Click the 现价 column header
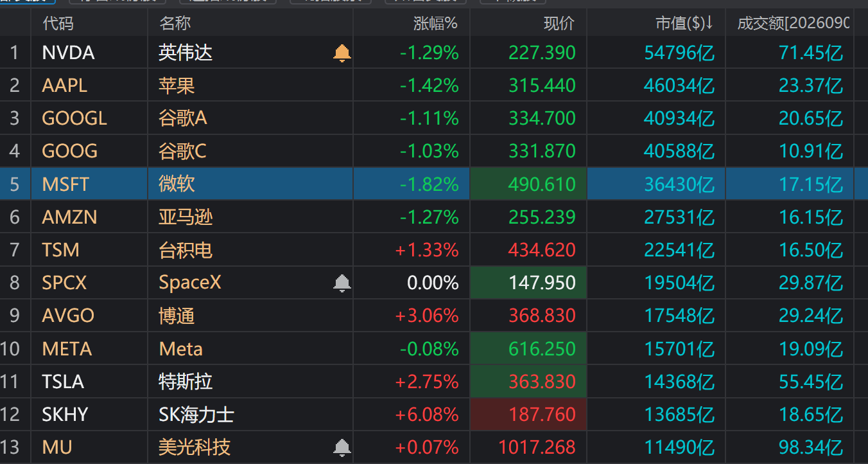 tap(559, 24)
